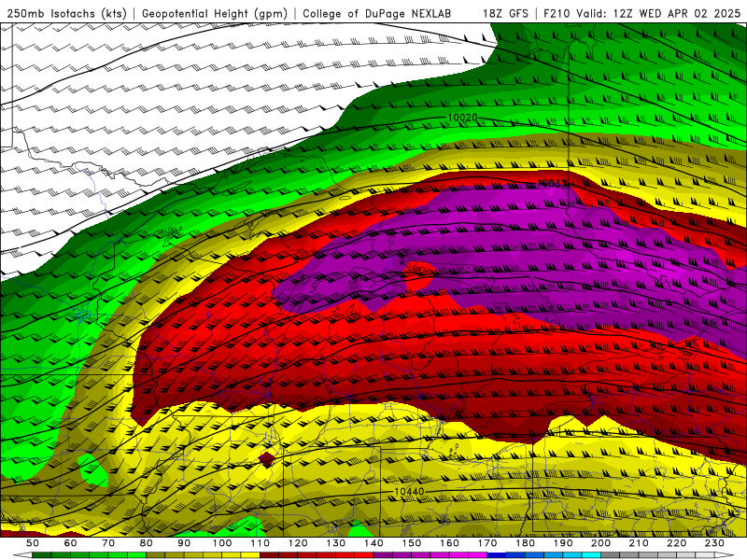
Task: Select the 10080 contour label on the map
Action: (x=552, y=183)
